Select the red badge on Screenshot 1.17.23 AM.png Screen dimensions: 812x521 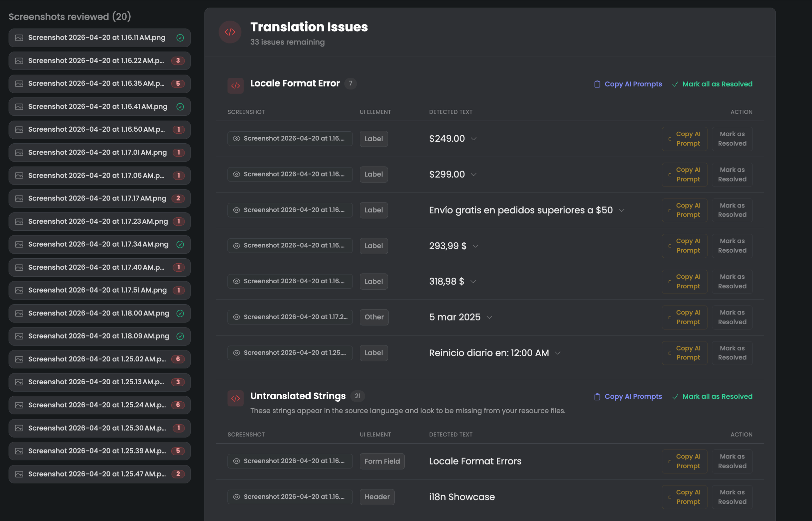click(x=179, y=221)
